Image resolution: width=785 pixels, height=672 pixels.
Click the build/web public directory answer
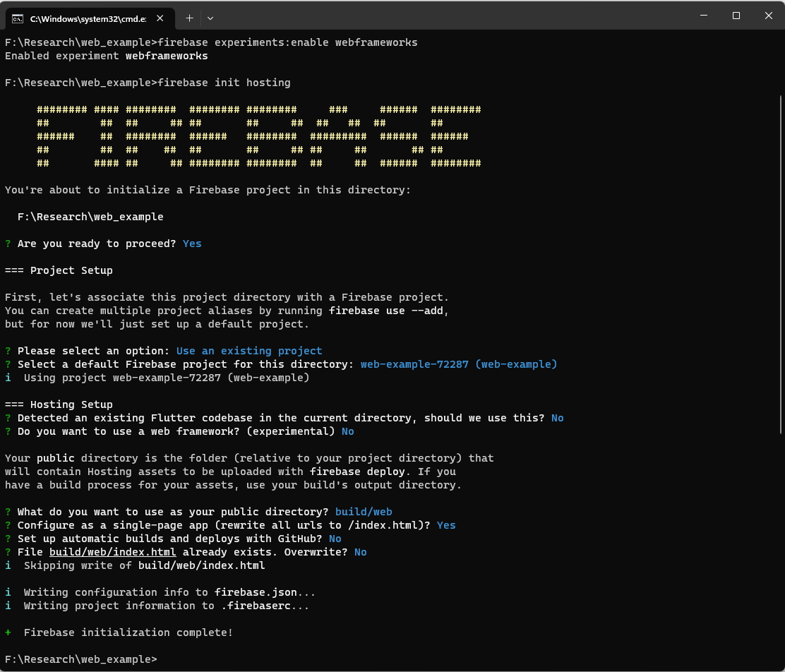click(x=364, y=512)
